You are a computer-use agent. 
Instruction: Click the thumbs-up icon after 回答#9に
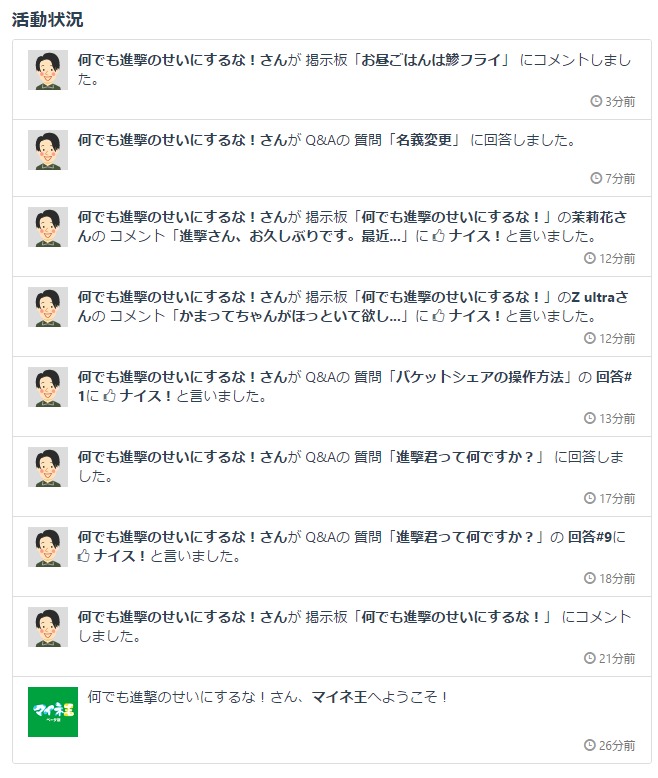(x=84, y=556)
